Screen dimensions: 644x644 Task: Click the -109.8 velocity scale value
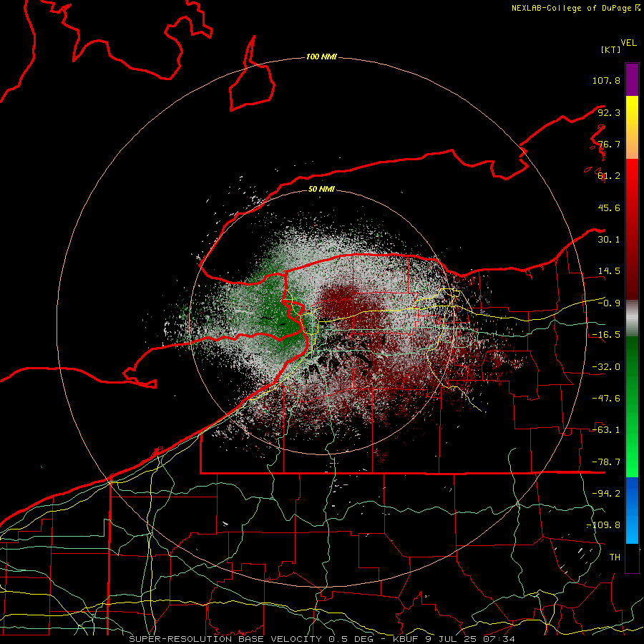(x=604, y=525)
